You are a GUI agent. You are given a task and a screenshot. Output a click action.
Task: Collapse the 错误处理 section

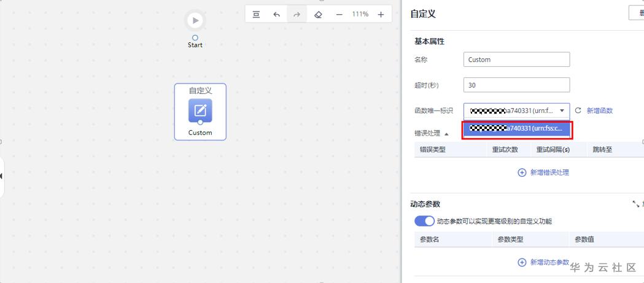[446, 134]
